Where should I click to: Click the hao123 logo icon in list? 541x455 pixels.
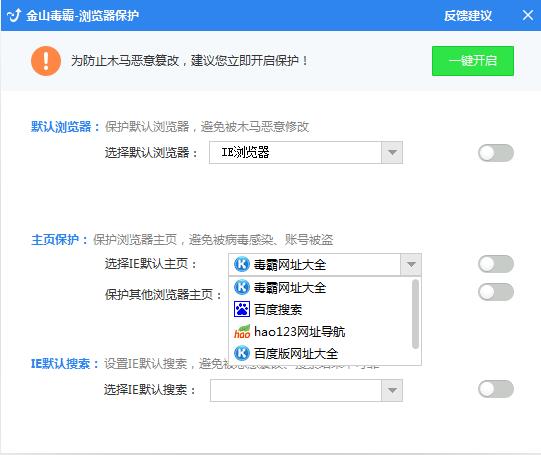(x=242, y=332)
